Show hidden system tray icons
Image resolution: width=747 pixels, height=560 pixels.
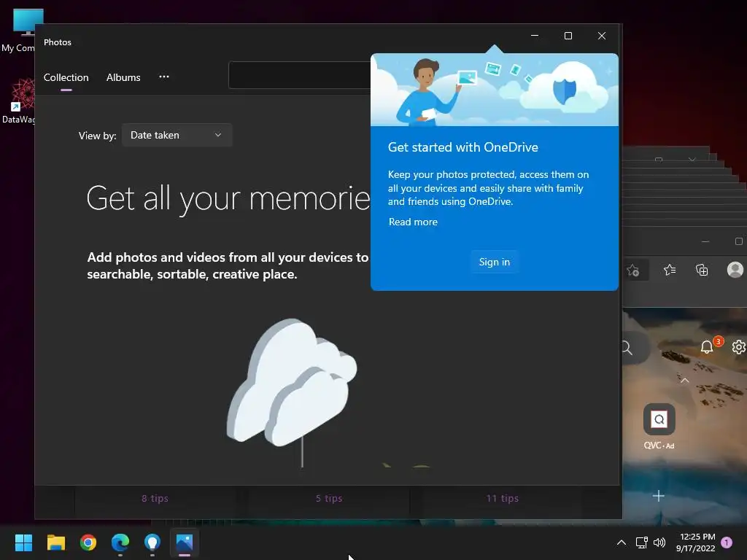pos(622,542)
